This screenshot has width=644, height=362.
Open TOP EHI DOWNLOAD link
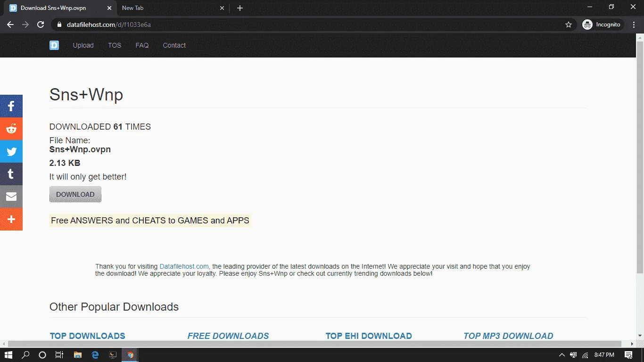369,336
